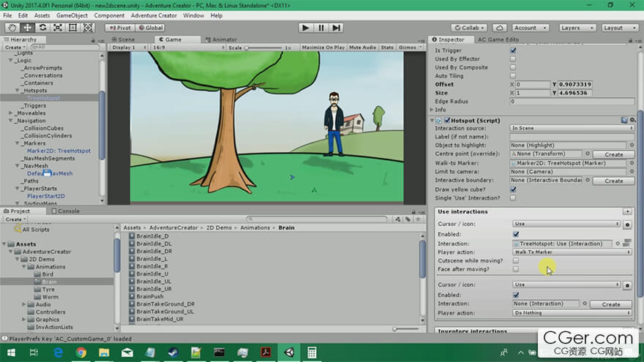Click the Maximize On Play button
This screenshot has width=644, height=362.
323,48
